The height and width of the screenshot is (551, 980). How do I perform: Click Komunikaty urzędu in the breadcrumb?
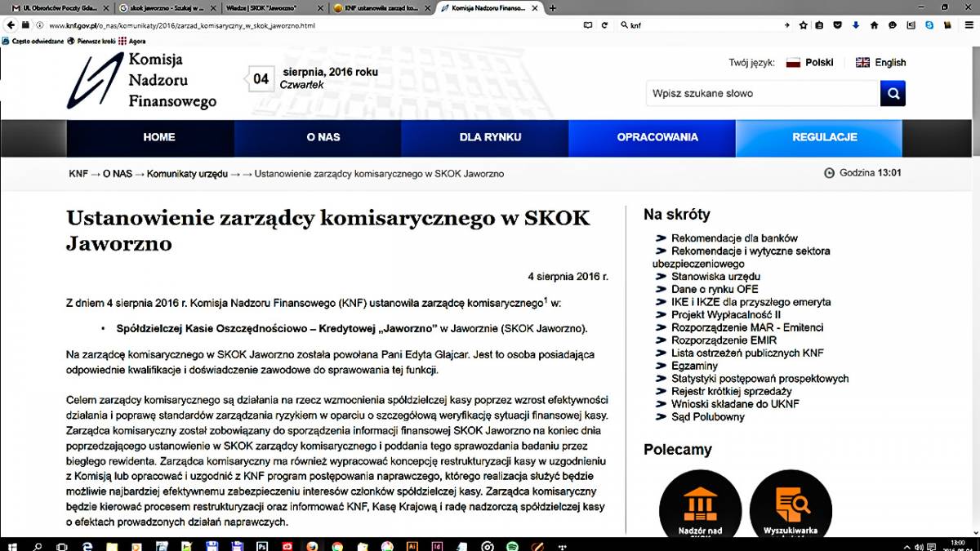coord(187,174)
